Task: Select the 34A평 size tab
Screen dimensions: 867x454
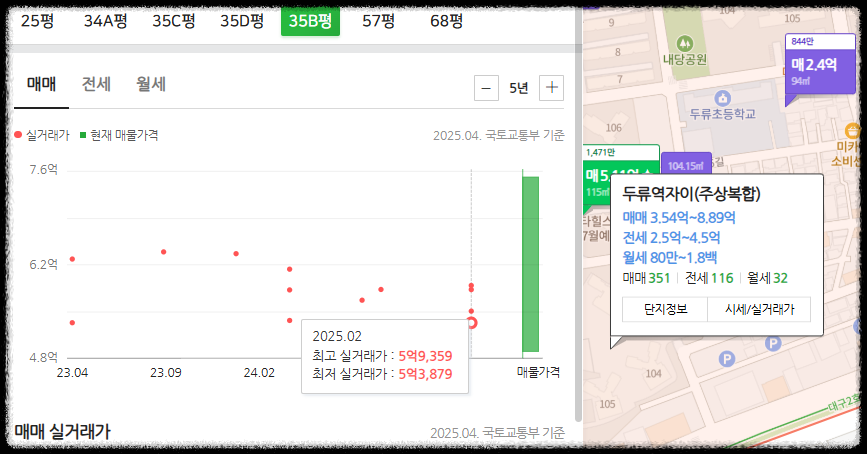Action: (x=106, y=22)
